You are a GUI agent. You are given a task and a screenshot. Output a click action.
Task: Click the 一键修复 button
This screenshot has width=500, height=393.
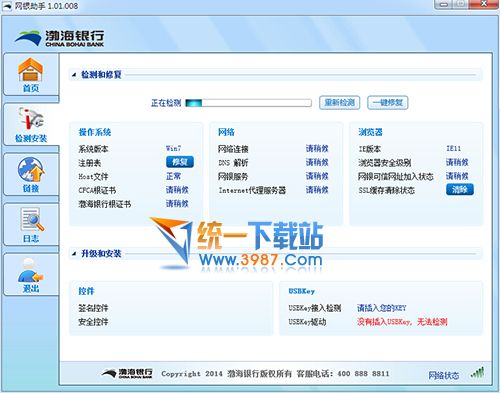coord(388,103)
